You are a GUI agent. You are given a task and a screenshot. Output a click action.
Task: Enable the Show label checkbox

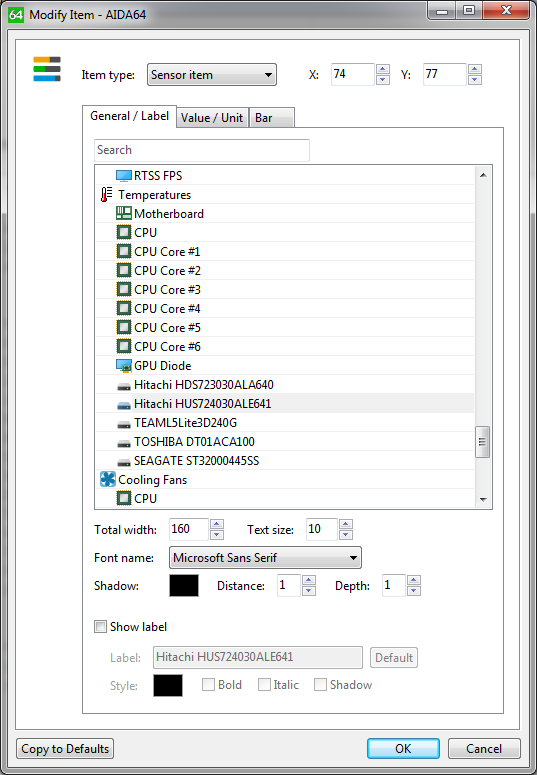coord(100,627)
